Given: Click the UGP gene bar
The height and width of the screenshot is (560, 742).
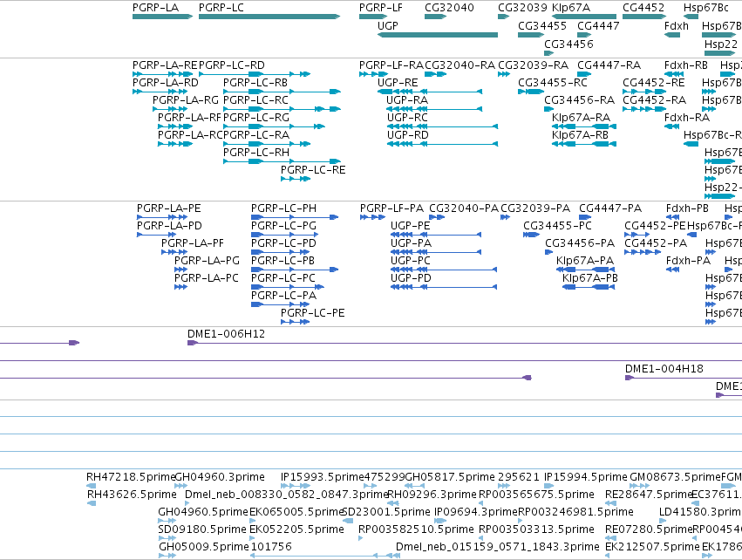Looking at the screenshot, I should (437, 35).
